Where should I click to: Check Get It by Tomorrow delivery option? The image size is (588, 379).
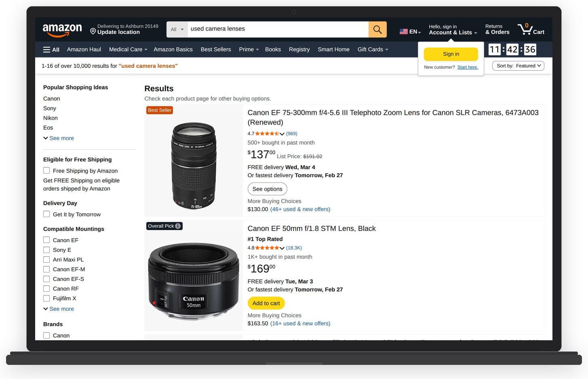pos(46,214)
